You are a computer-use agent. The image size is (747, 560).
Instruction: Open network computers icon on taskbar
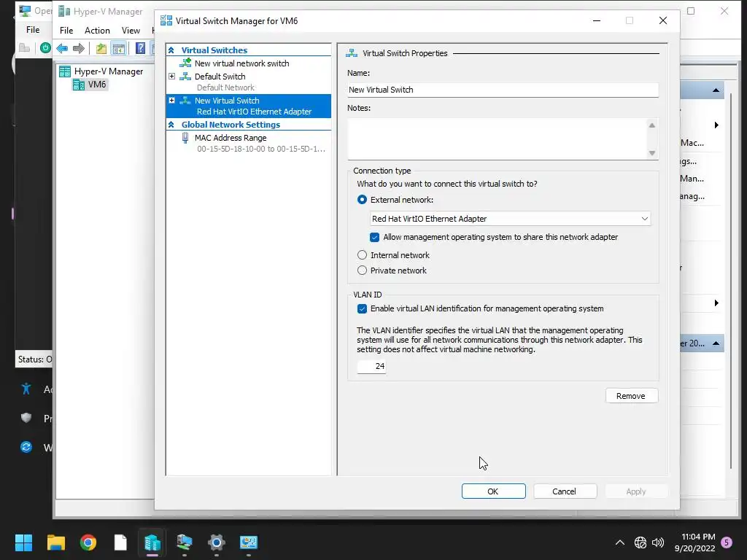pyautogui.click(x=185, y=542)
